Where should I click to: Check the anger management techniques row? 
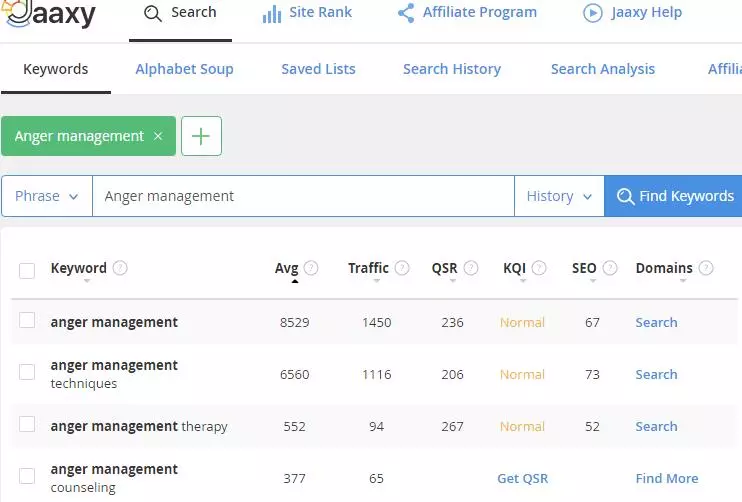coord(27,372)
